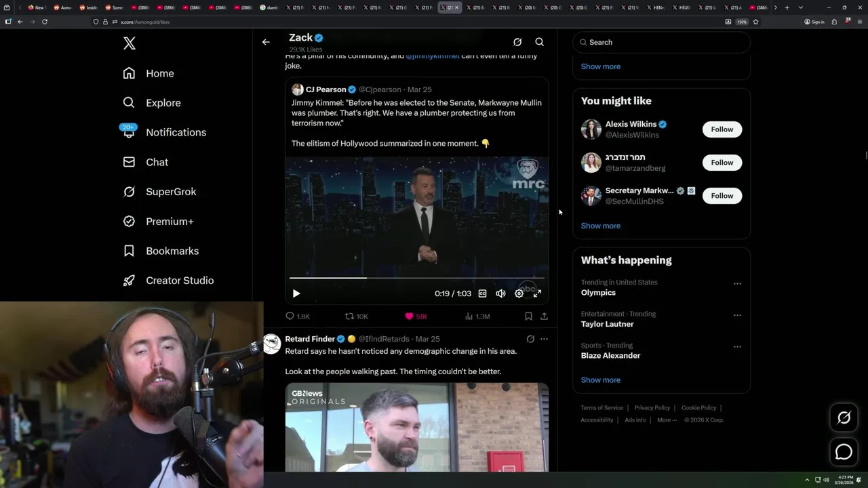View analytics showing 1.3M views

coord(477,317)
